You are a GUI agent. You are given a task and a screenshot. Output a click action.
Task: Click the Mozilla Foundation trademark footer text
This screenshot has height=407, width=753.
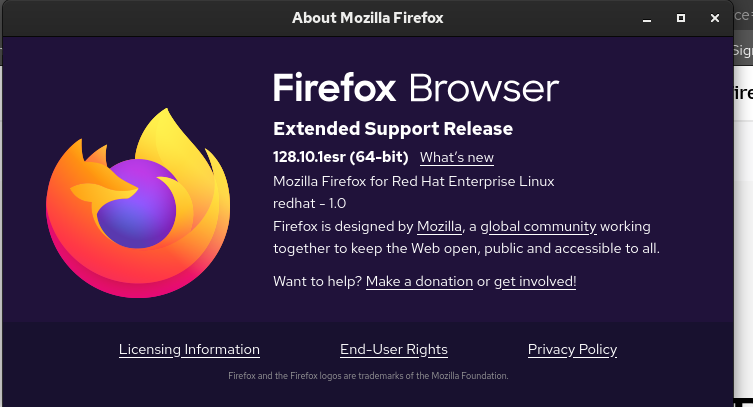[x=368, y=376]
